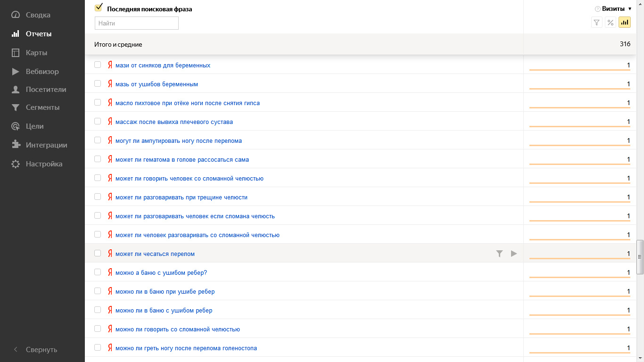644x362 pixels.
Task: Click the help question mark beside Визиты
Action: (x=598, y=9)
